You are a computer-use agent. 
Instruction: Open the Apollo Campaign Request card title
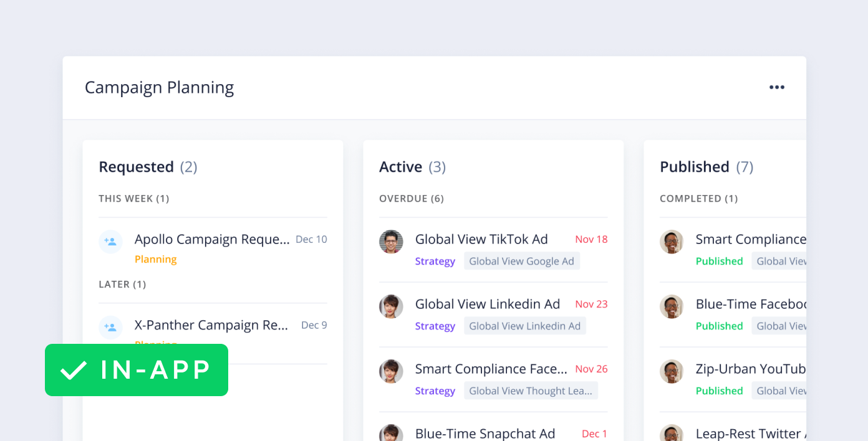point(212,239)
